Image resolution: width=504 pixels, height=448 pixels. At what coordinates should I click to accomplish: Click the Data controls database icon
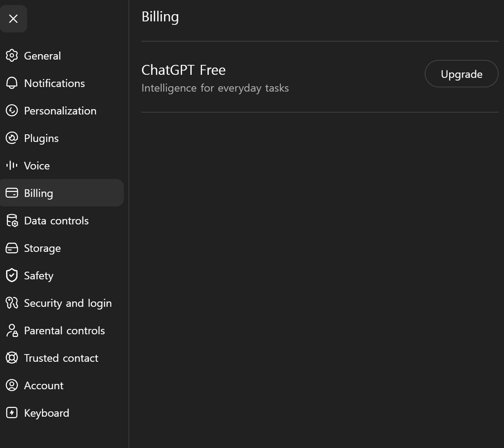[x=12, y=221]
